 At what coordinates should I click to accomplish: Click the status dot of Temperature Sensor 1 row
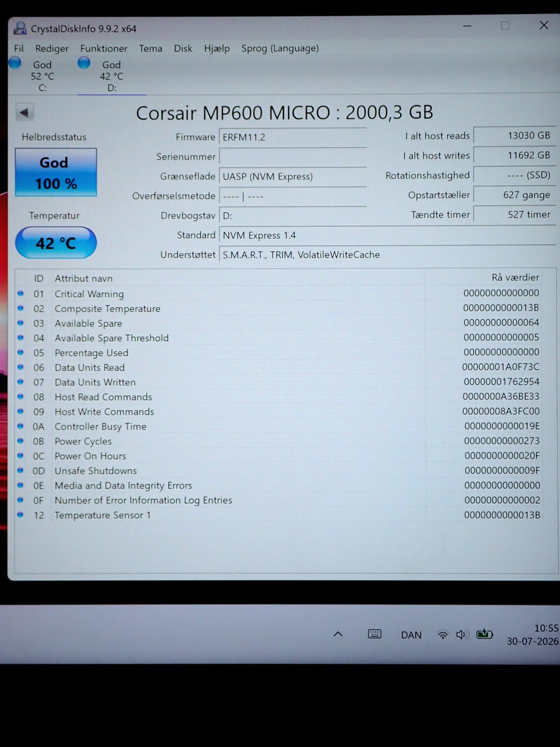(20, 515)
